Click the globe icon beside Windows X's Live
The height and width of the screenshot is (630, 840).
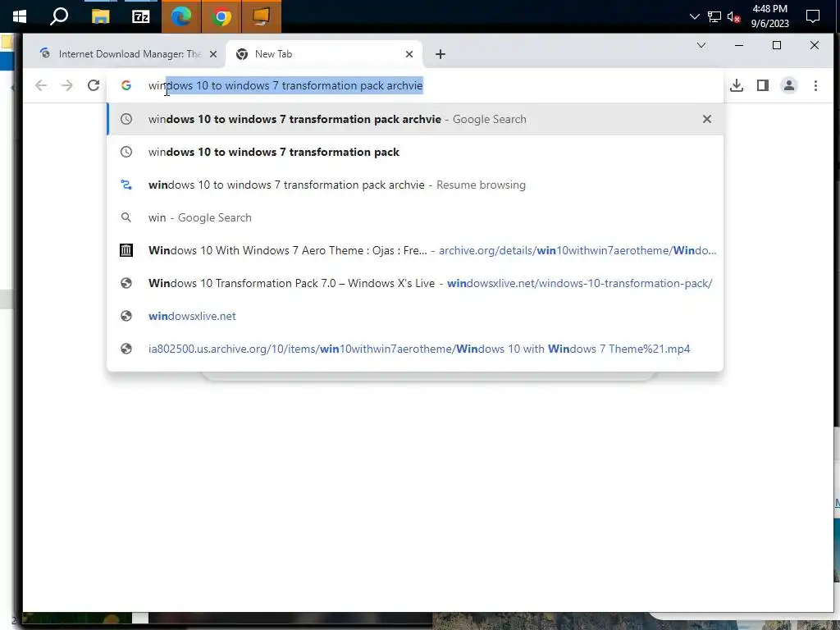pyautogui.click(x=126, y=283)
